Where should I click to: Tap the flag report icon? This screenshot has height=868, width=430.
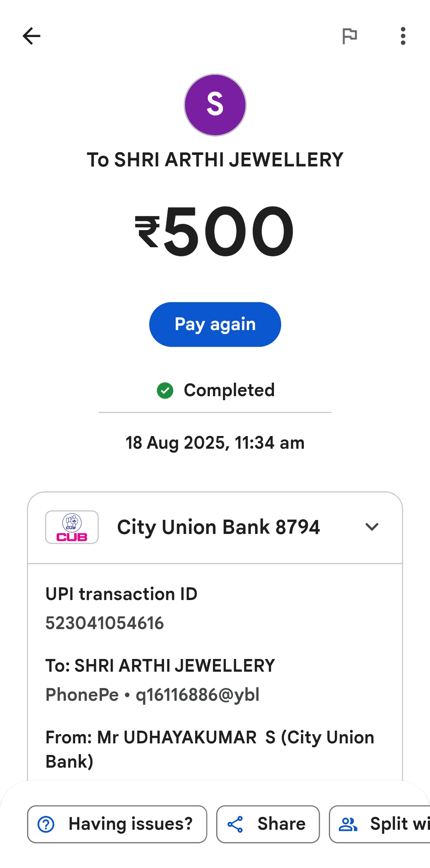tap(350, 36)
